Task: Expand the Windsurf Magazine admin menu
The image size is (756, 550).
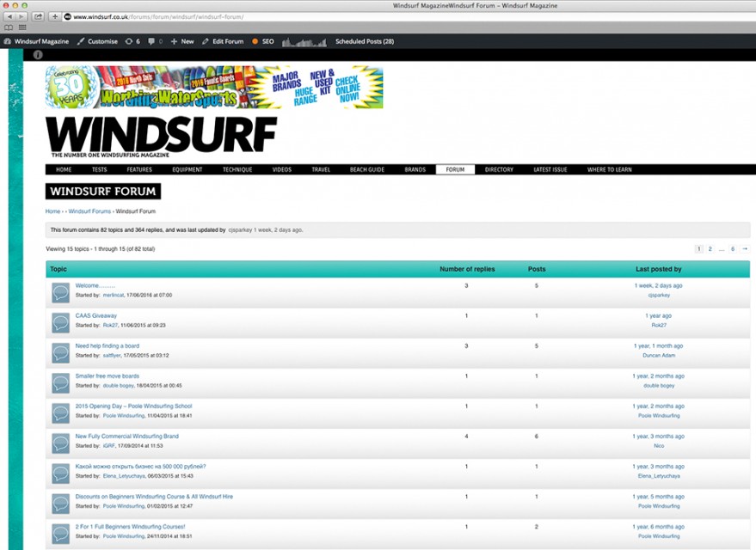Action: [37, 41]
